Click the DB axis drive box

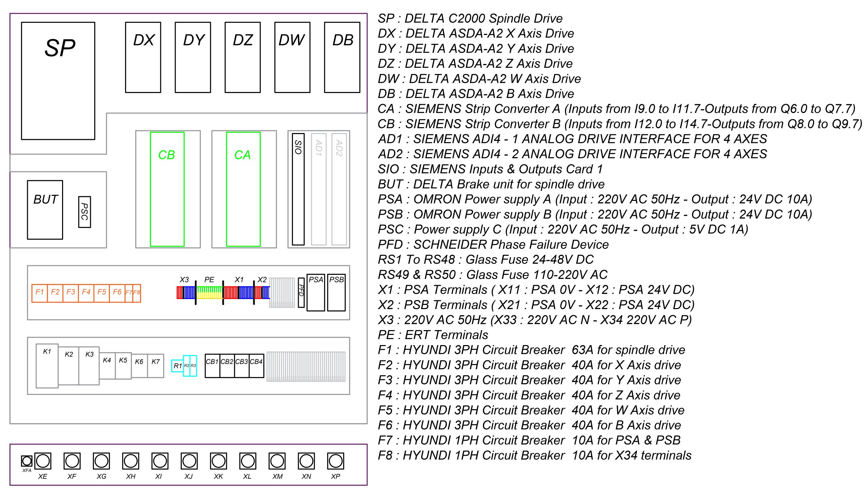pyautogui.click(x=342, y=57)
